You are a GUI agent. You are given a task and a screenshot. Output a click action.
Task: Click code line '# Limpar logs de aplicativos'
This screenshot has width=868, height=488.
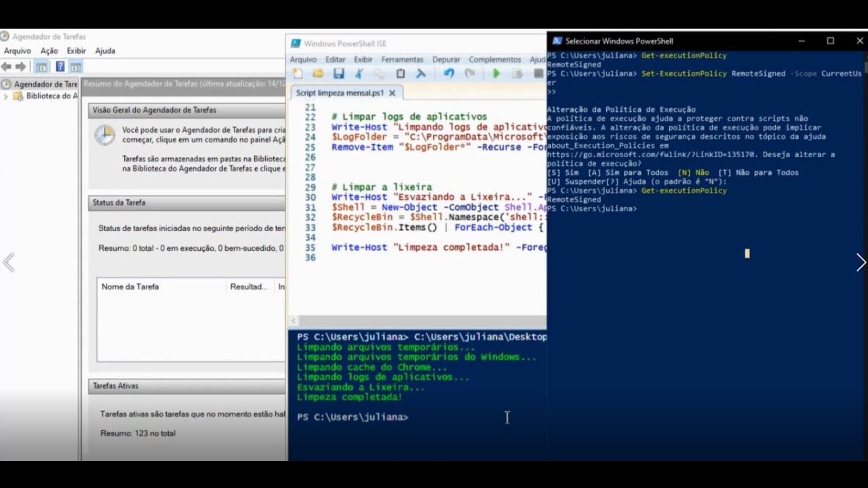click(409, 117)
